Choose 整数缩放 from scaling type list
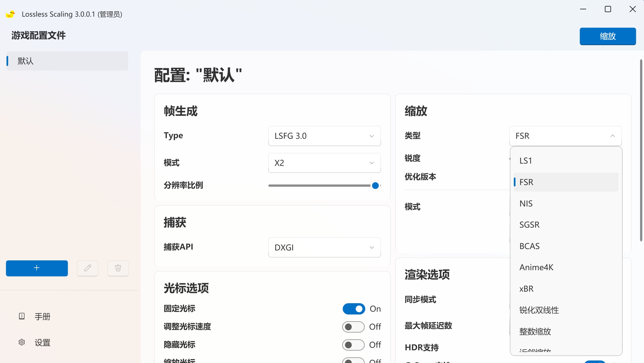 click(x=566, y=332)
